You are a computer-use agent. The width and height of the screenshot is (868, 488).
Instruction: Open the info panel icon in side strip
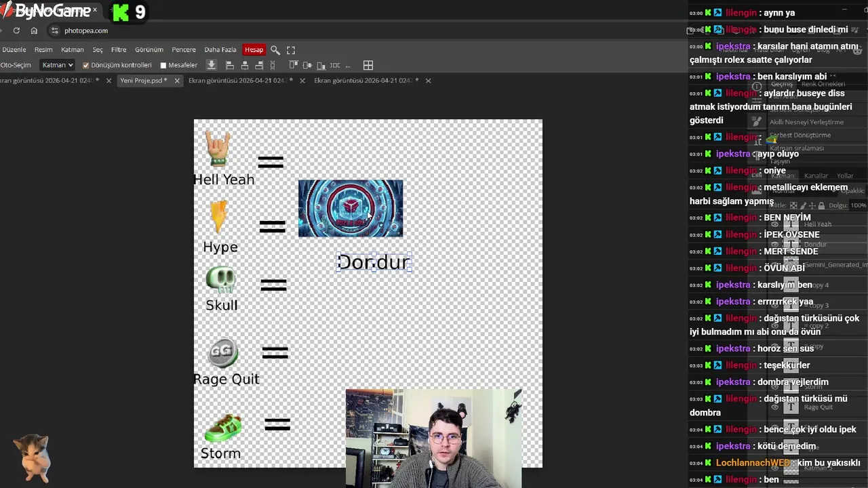coord(756,87)
